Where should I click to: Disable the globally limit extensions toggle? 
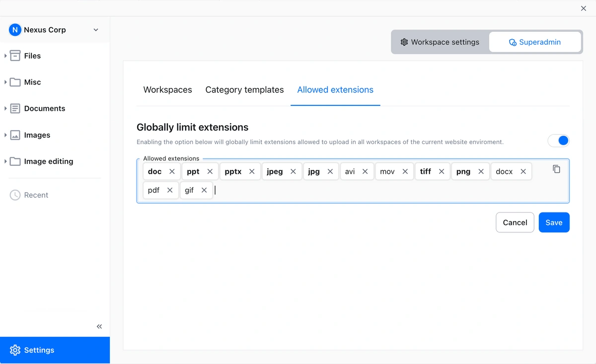[x=558, y=141]
